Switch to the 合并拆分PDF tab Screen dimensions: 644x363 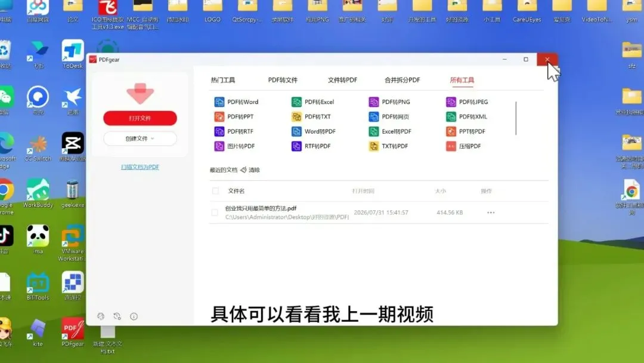[x=402, y=80]
